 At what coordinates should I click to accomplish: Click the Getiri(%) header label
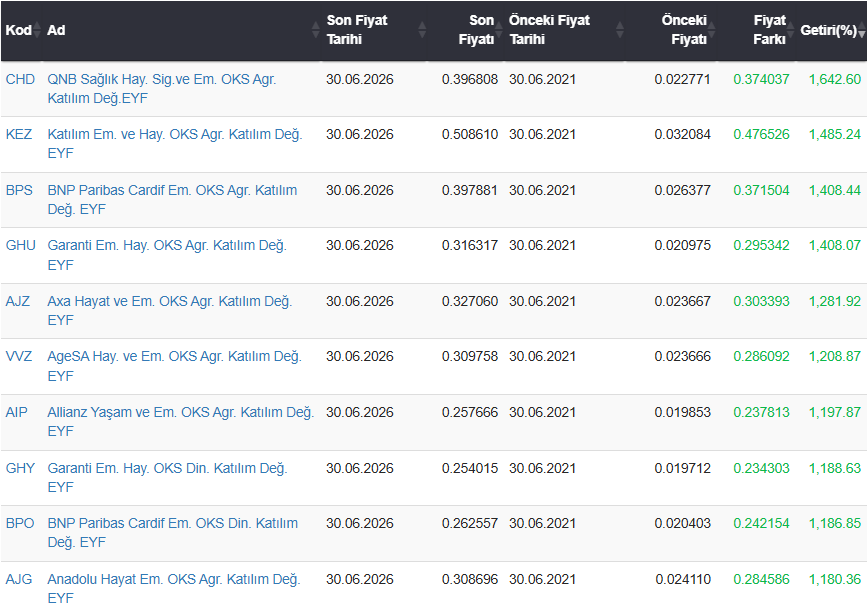pos(828,30)
